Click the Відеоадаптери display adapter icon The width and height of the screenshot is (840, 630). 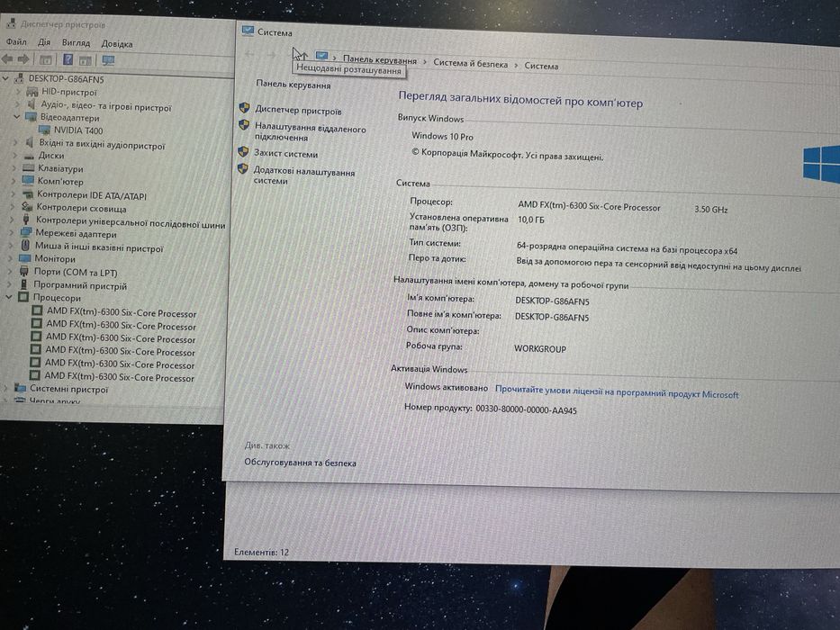pyautogui.click(x=32, y=117)
